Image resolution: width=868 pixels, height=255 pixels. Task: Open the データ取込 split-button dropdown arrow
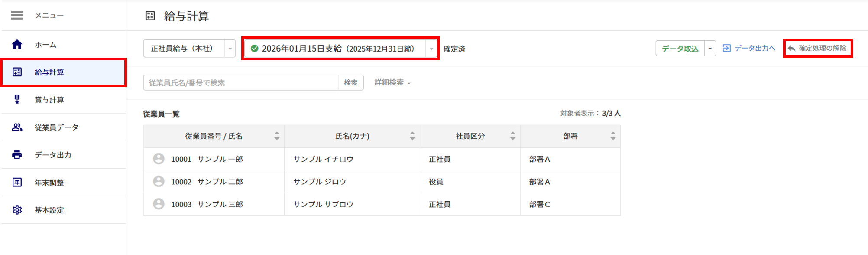710,48
